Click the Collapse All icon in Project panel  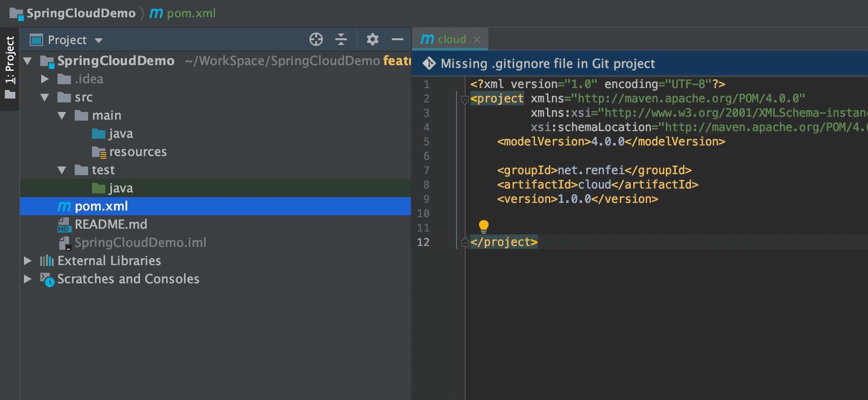coord(341,39)
